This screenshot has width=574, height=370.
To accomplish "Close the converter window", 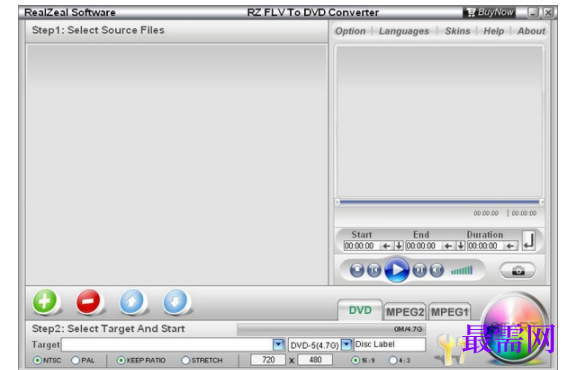I will 548,13.
